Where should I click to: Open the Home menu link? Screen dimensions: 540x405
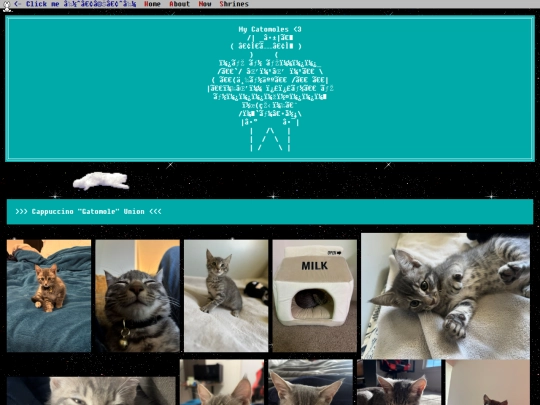point(152,4)
